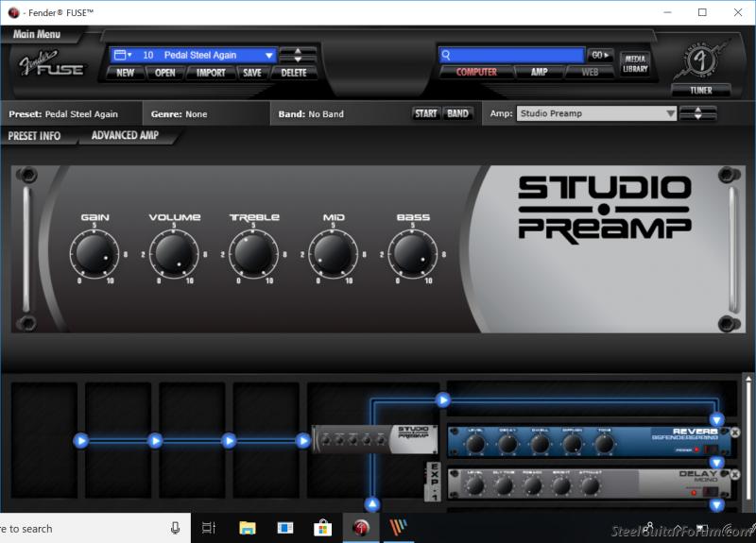
Task: Click the Reverb TONE knob
Action: [x=604, y=444]
